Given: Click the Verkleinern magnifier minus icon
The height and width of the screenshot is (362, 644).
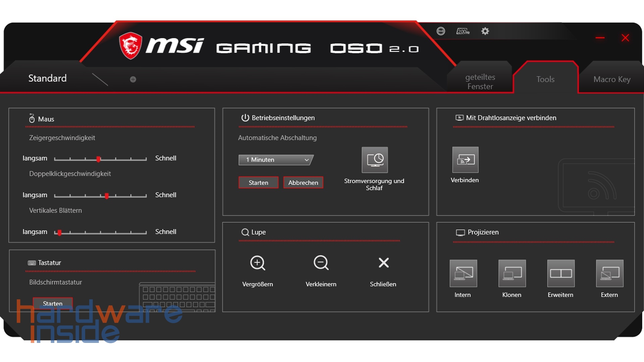Looking at the screenshot, I should point(321,263).
